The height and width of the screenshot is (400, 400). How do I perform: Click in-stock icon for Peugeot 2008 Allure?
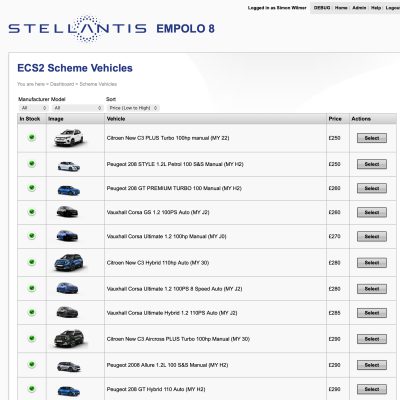pos(32,364)
